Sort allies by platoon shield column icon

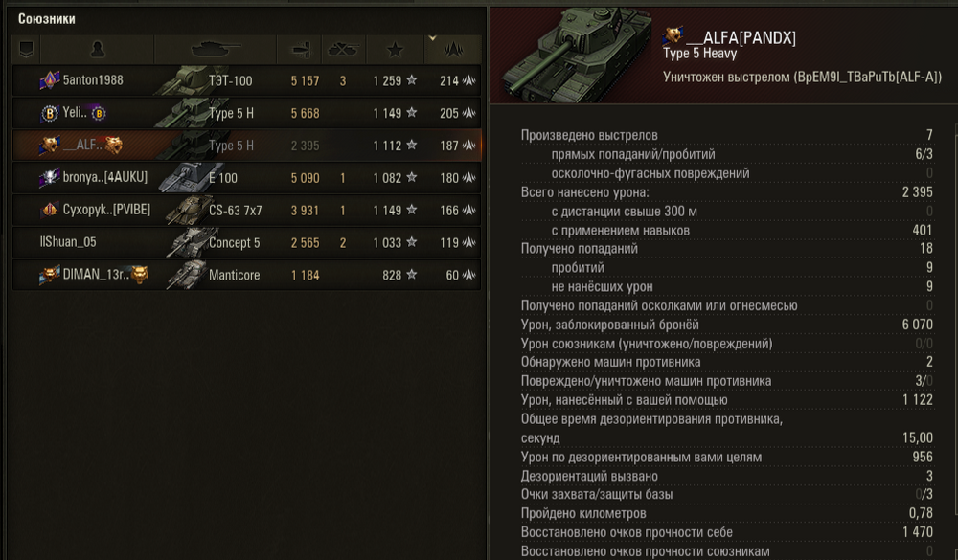[x=26, y=50]
